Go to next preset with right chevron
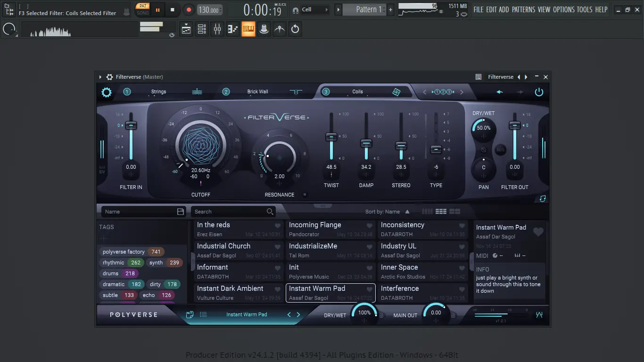Screen dimensions: 644x362 point(298,314)
